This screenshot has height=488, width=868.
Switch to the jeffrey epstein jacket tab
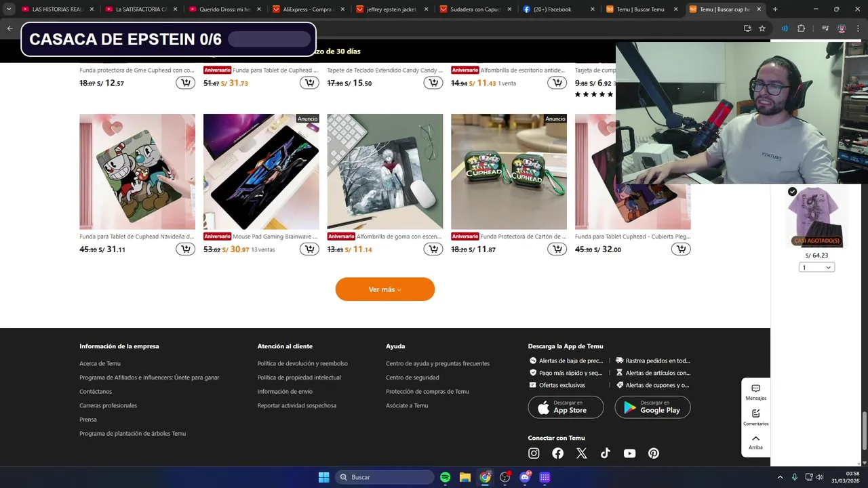click(391, 9)
